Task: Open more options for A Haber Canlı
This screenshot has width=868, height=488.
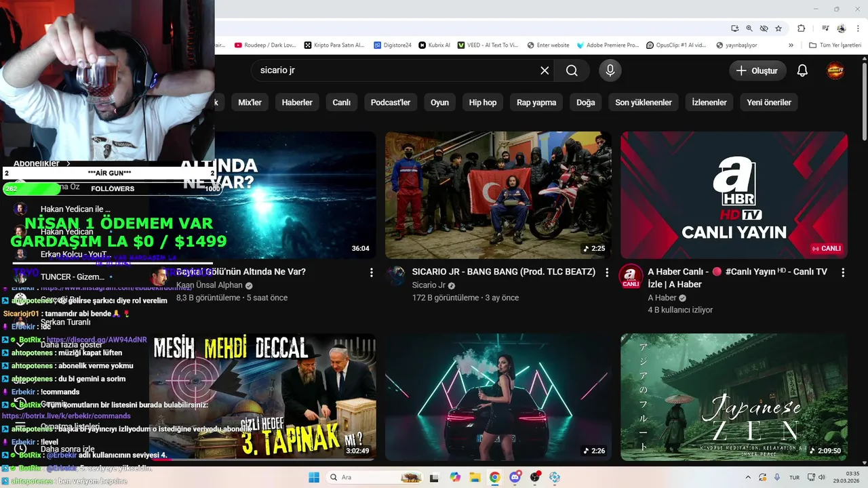Action: point(843,272)
